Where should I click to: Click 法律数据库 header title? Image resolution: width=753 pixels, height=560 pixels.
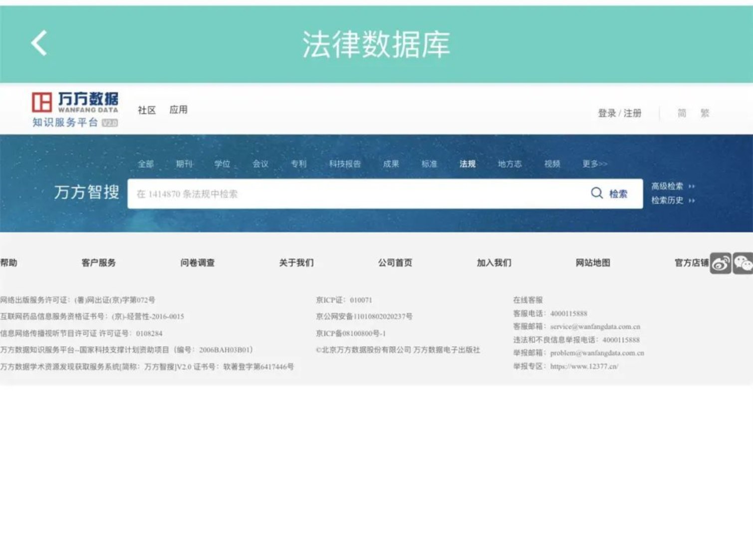(x=376, y=44)
